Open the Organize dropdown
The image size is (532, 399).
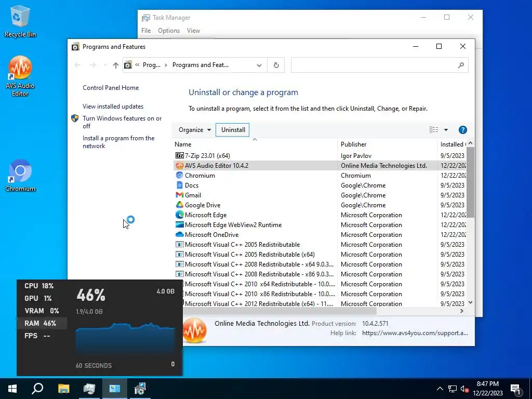tap(195, 130)
